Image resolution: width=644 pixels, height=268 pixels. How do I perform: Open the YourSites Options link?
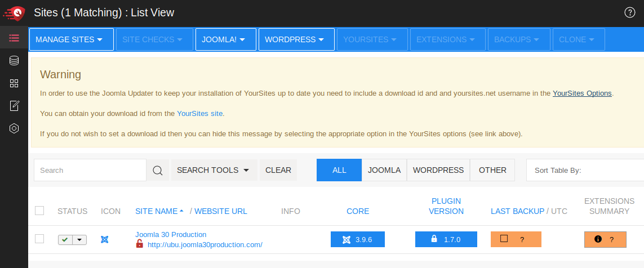582,93
